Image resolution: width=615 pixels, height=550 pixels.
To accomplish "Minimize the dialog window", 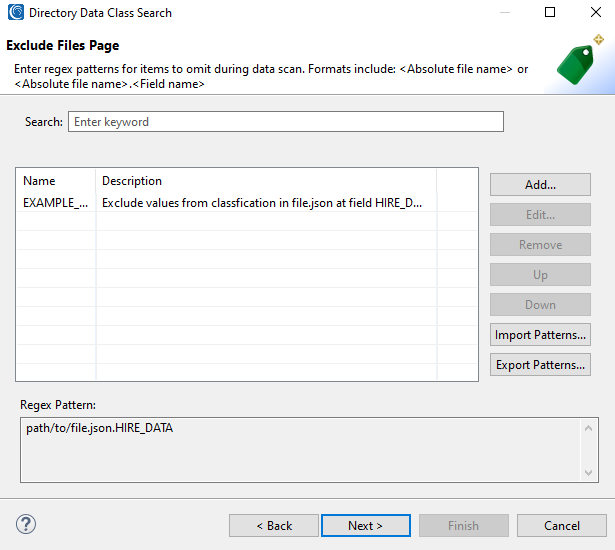I will click(505, 12).
